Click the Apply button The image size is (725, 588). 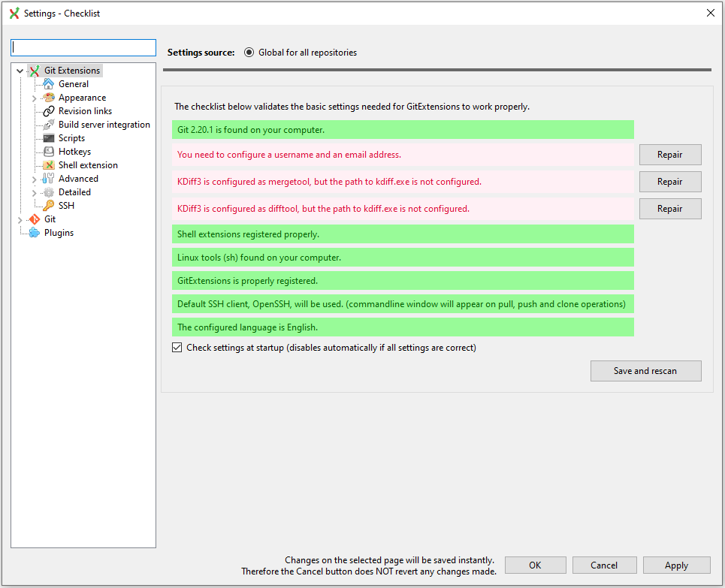point(675,565)
